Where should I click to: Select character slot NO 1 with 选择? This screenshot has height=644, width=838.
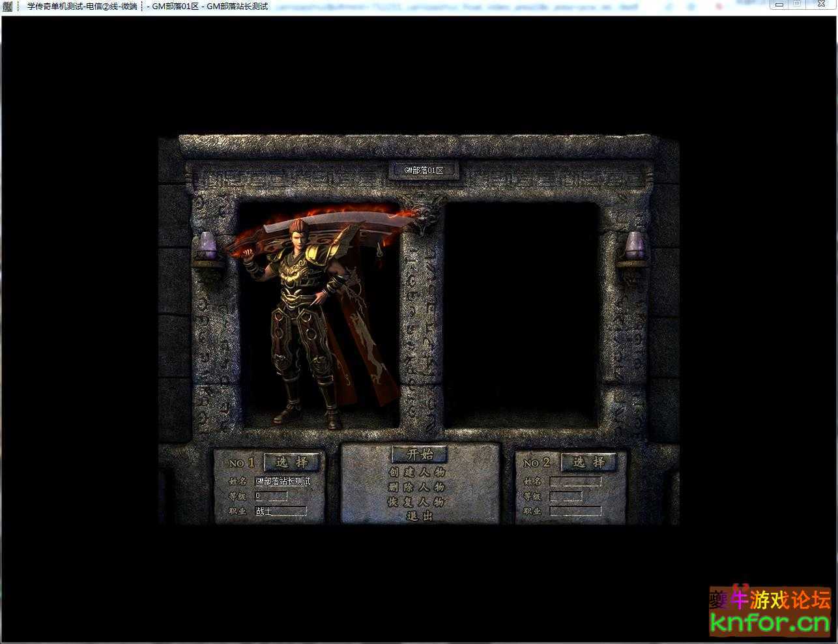pos(292,462)
